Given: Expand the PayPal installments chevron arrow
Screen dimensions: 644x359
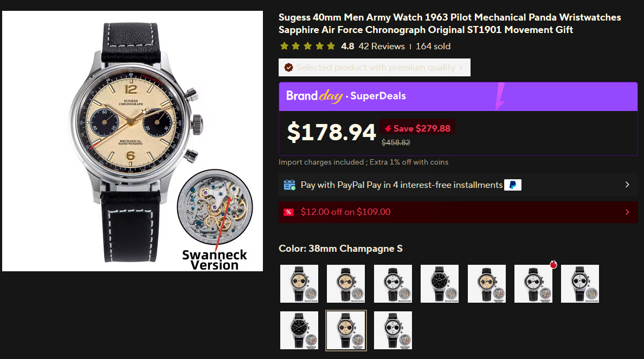Looking at the screenshot, I should [627, 185].
